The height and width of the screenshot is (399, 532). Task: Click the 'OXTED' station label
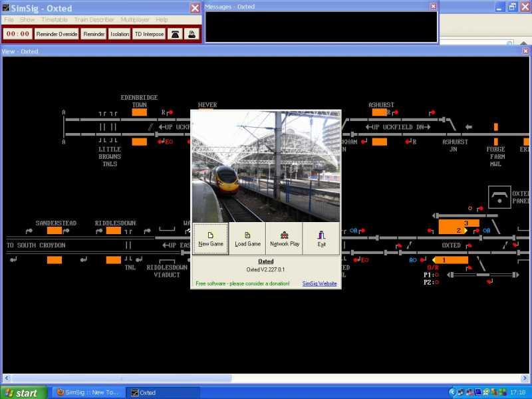pos(452,245)
